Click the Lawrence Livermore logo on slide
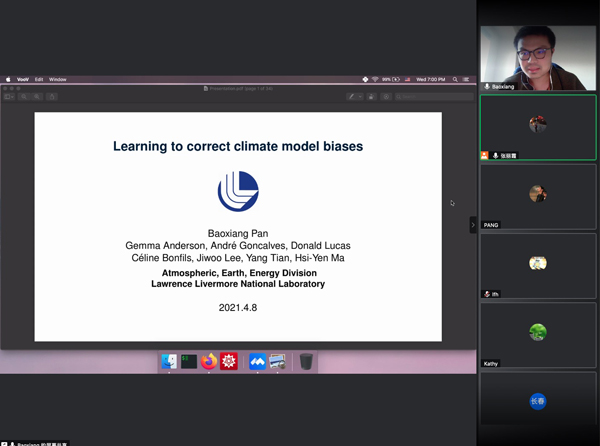This screenshot has width=600, height=446. click(x=238, y=191)
